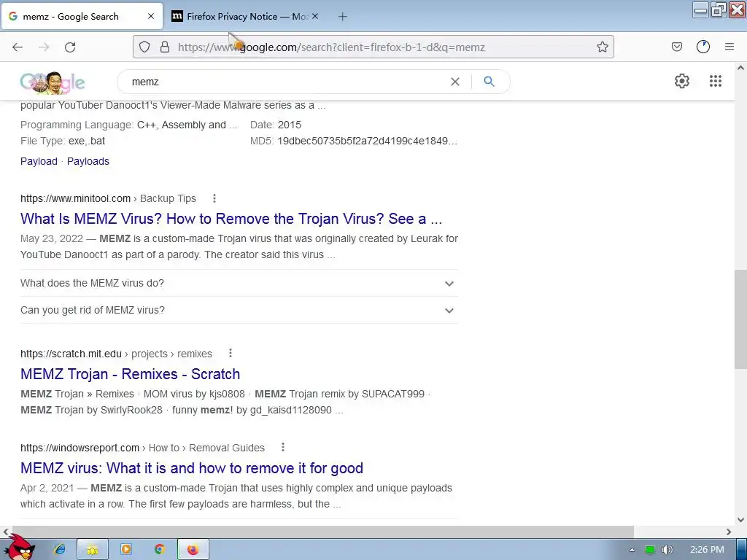Open Firefox account circle icon
The image size is (747, 560).
pyautogui.click(x=703, y=47)
